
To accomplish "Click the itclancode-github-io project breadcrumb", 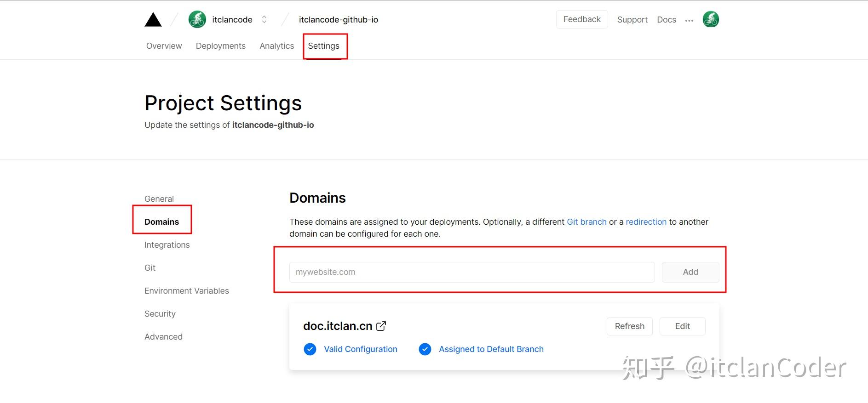I will coord(339,20).
